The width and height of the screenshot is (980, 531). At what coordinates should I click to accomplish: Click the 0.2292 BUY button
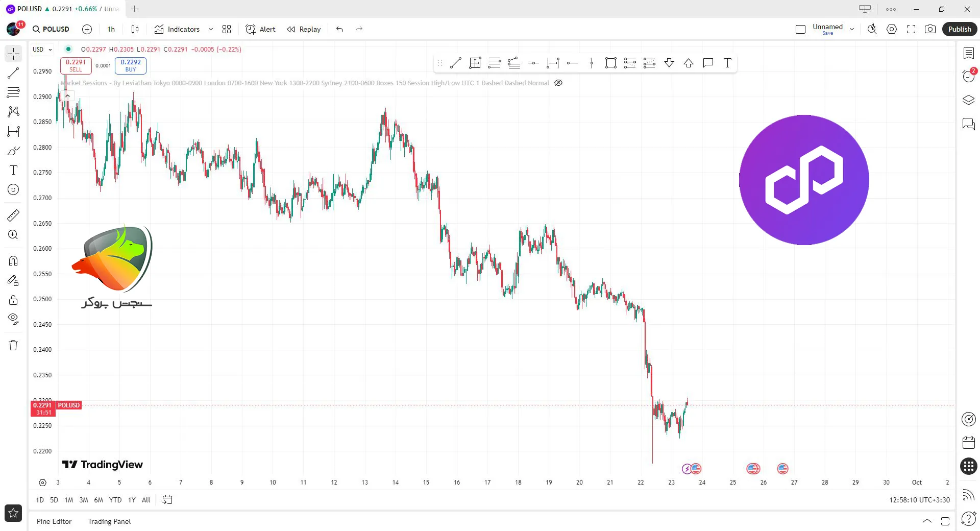131,65
